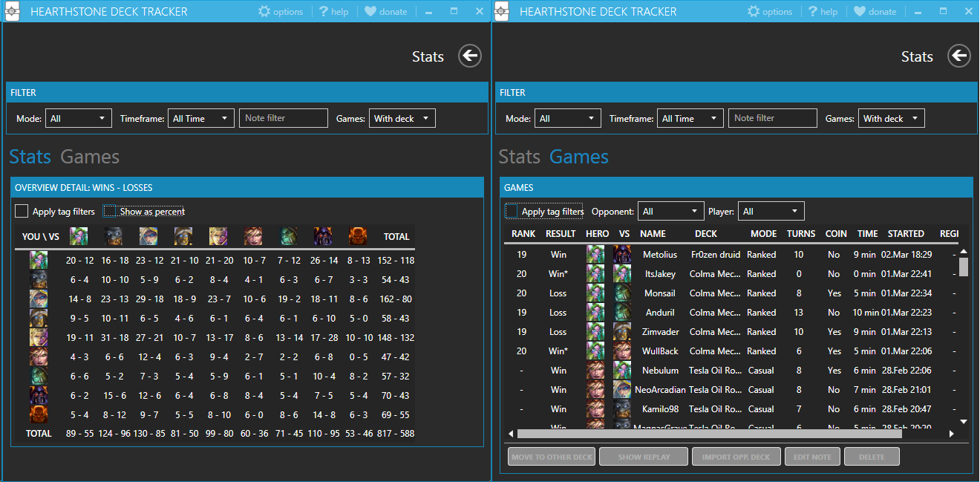Sort games by the RESULT column header
The image size is (980, 482).
(561, 233)
